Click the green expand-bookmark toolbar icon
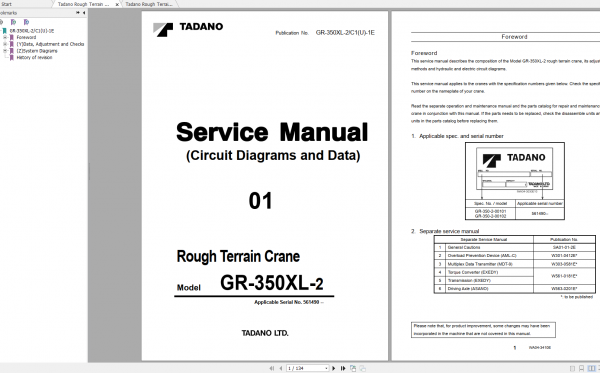 click(x=13, y=22)
